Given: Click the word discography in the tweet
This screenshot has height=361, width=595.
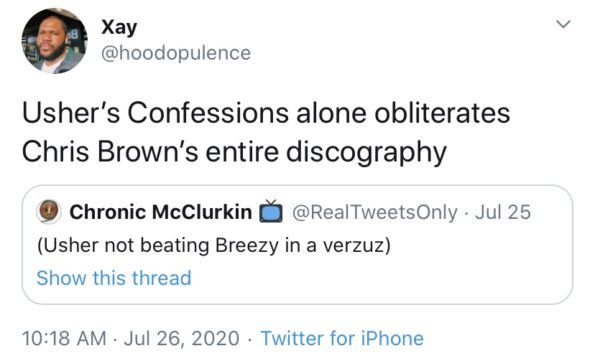Looking at the screenshot, I should 366,153.
